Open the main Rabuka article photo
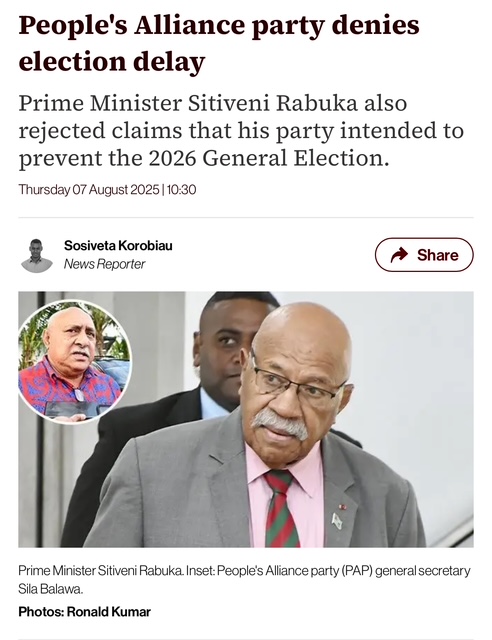This screenshot has height=640, width=492. [246, 419]
